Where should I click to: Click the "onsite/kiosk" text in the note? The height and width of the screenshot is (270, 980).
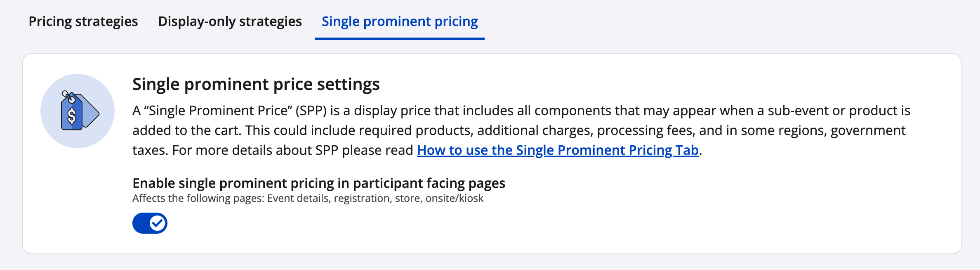(454, 199)
